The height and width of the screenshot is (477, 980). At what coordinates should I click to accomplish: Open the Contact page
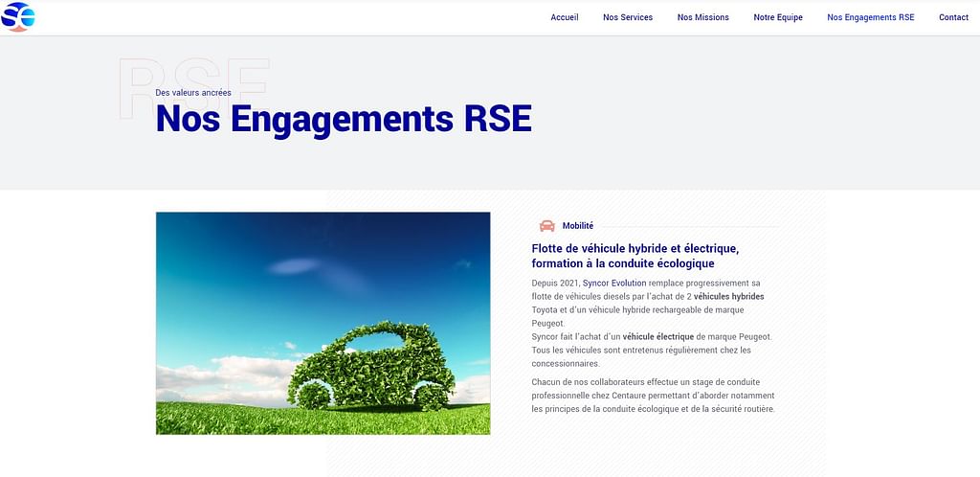point(953,17)
